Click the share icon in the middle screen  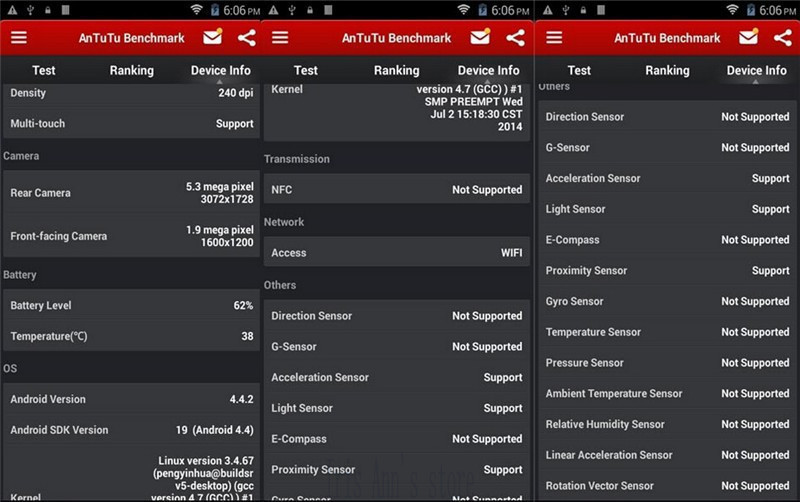[515, 38]
